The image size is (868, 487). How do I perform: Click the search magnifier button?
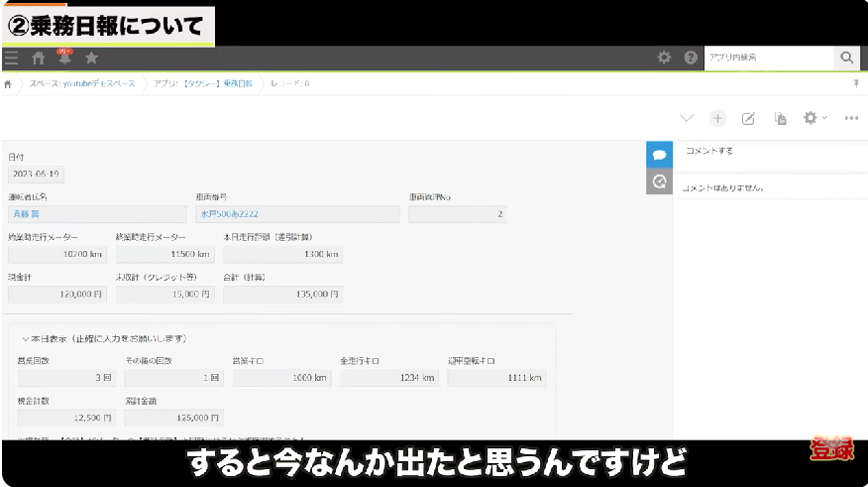[846, 59]
